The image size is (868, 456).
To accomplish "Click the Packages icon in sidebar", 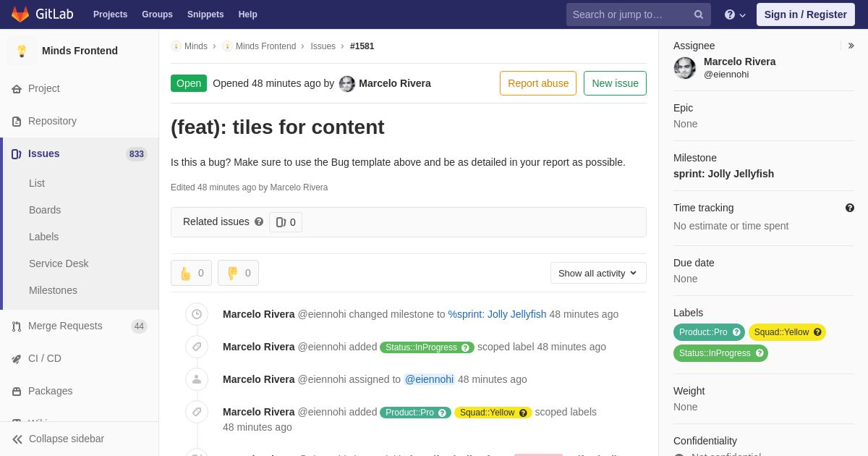I will (17, 392).
